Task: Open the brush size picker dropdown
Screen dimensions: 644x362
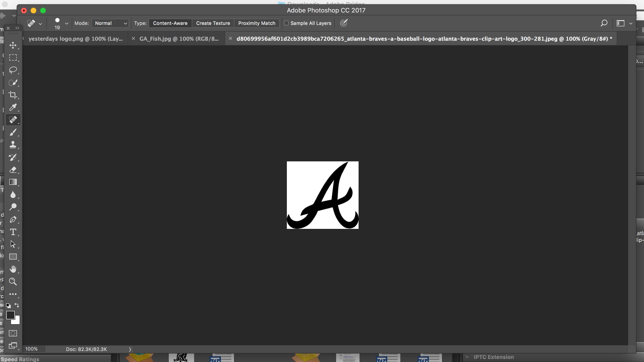Action: click(66, 23)
